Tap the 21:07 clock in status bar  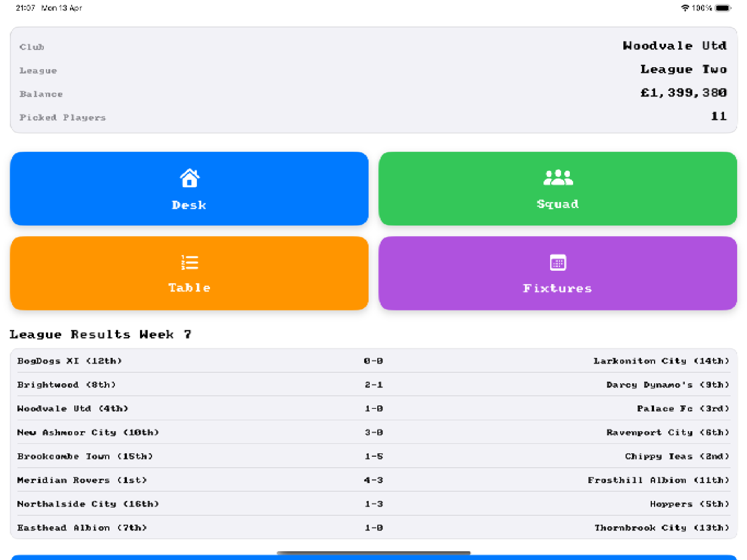pos(25,8)
